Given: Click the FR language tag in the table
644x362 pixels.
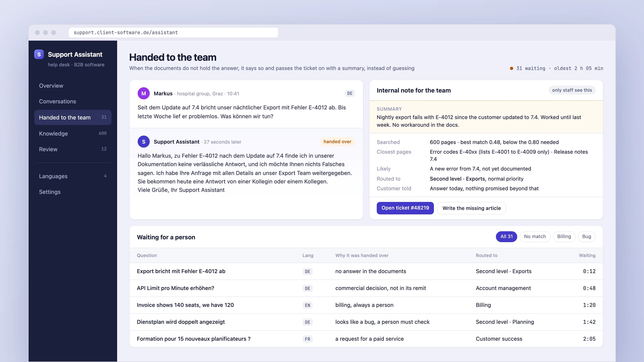Looking at the screenshot, I should click(308, 339).
